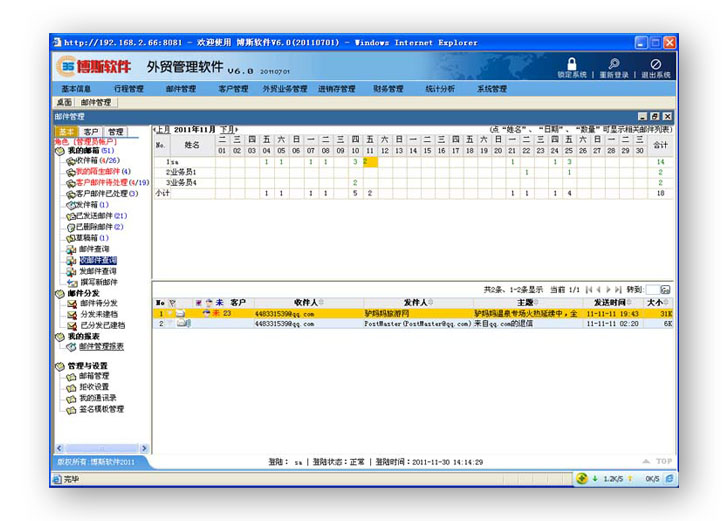This screenshot has height=521, width=722.
Task: Collapse the 管理与设置 tree group
Action: (59, 366)
